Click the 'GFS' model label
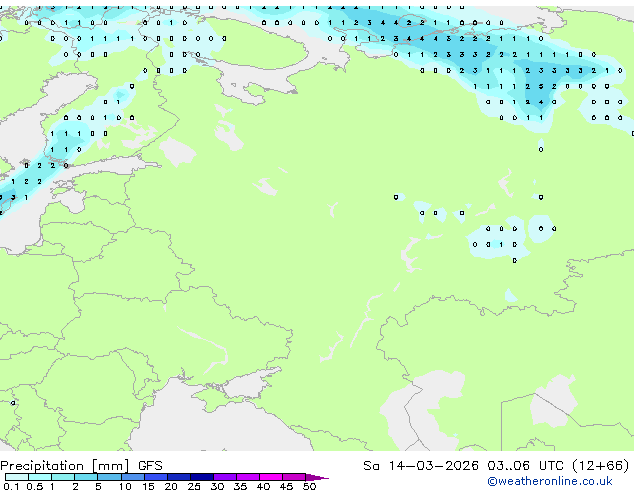634x490 pixels. pyautogui.click(x=150, y=466)
